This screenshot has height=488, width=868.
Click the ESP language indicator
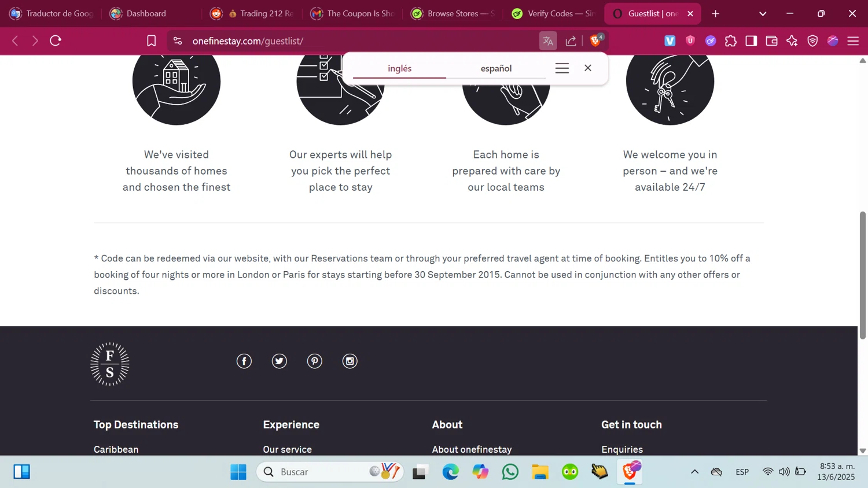(x=742, y=472)
